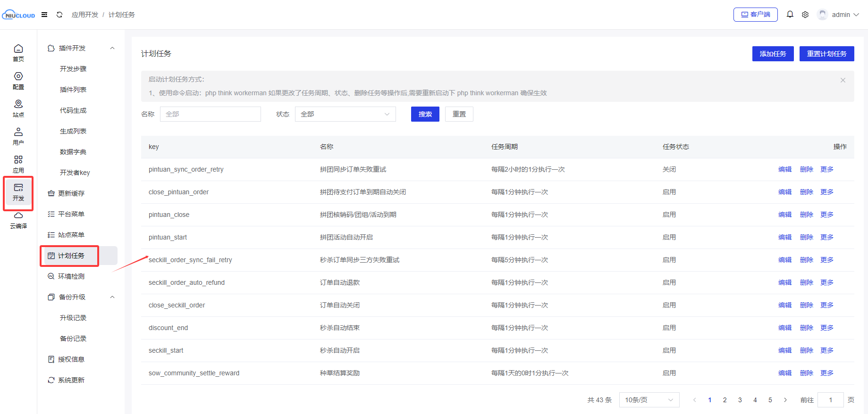This screenshot has height=414, width=868.
Task: Open the 站点 site sidebar icon
Action: pos(18,108)
